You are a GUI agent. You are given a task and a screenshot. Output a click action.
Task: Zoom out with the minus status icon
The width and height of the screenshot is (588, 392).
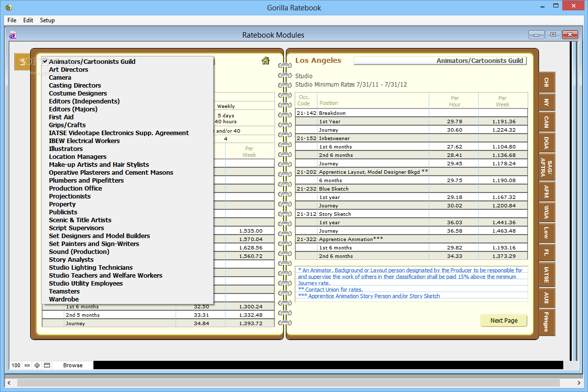[27, 365]
